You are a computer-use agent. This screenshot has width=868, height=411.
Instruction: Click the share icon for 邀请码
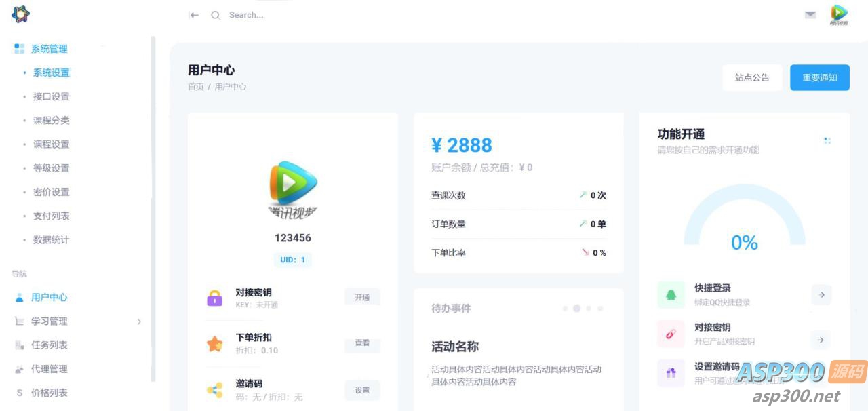pos(215,390)
